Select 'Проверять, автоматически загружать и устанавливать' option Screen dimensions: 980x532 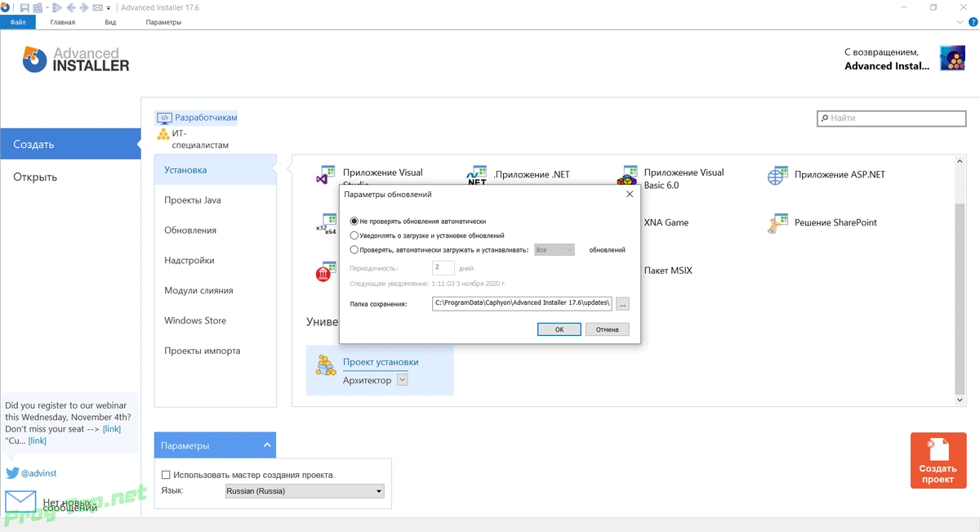pyautogui.click(x=354, y=250)
